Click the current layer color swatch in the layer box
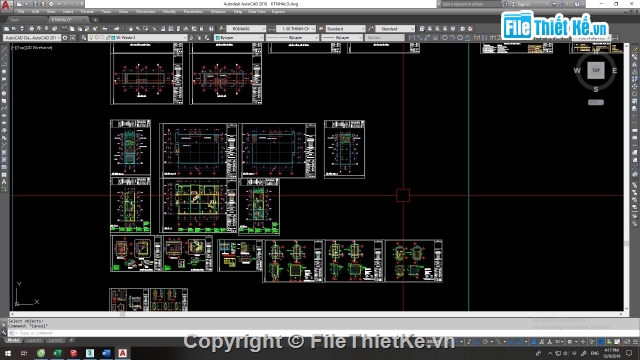Image resolution: width=640 pixels, height=360 pixels. point(113,38)
